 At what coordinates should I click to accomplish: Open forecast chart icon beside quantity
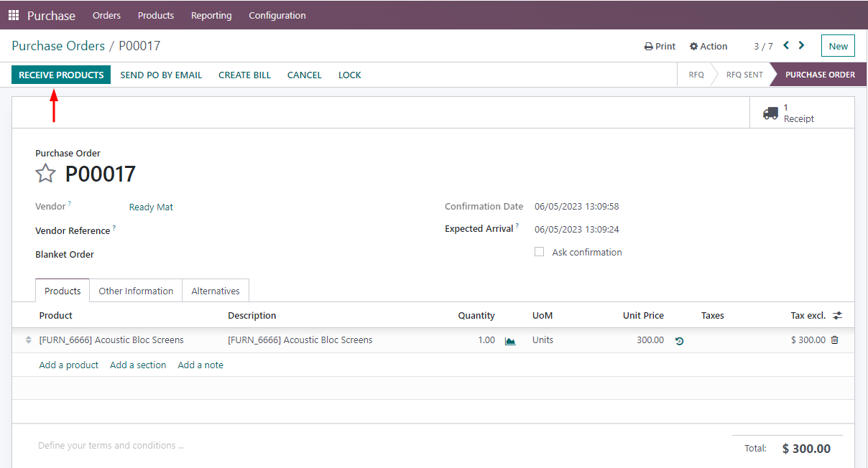tap(510, 341)
